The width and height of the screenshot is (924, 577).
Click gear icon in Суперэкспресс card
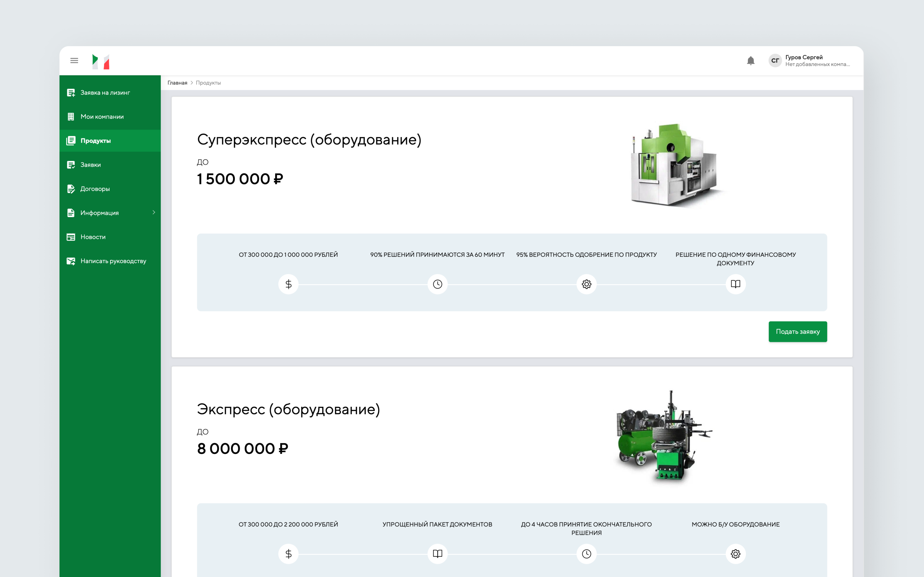586,284
